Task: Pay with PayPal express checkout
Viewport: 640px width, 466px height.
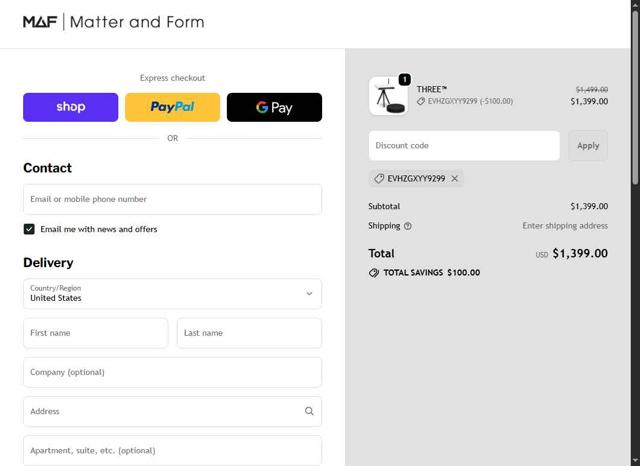Action: tap(172, 107)
